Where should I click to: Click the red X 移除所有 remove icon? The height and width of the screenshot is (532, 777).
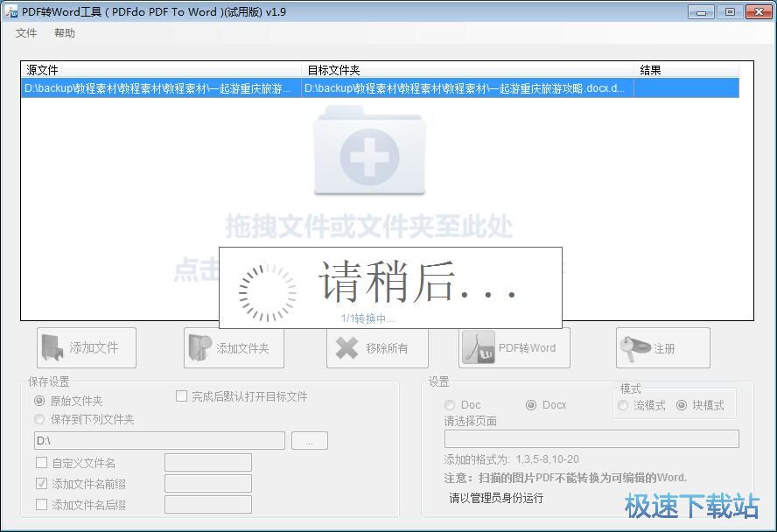point(345,347)
